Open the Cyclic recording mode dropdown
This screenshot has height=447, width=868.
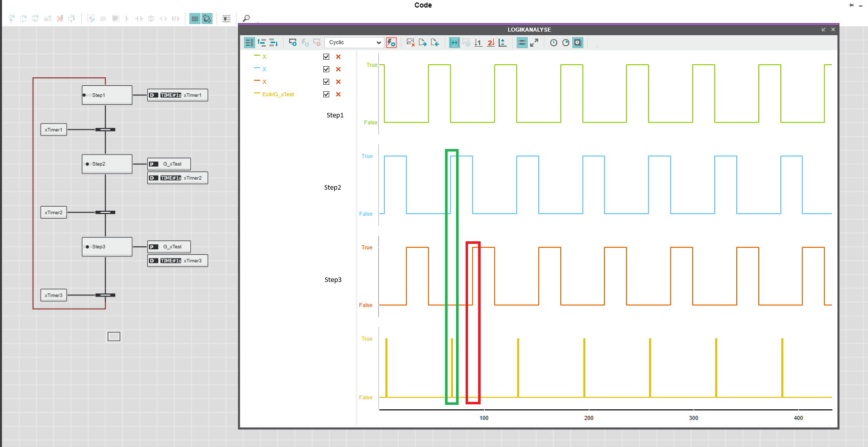(354, 43)
